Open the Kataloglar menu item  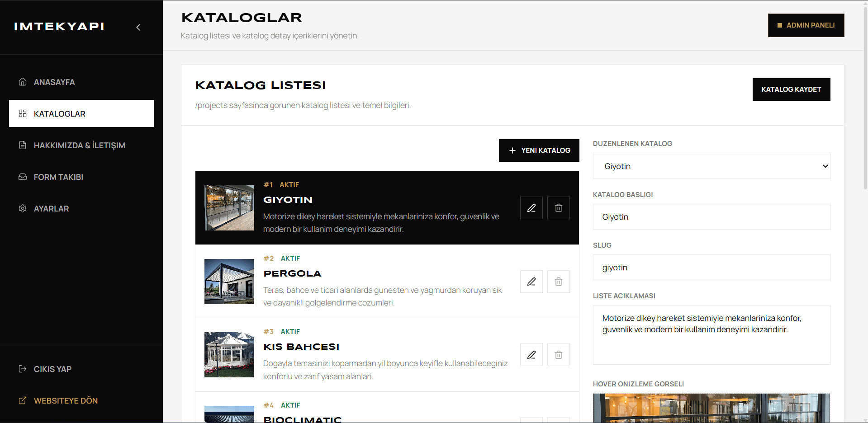(81, 113)
